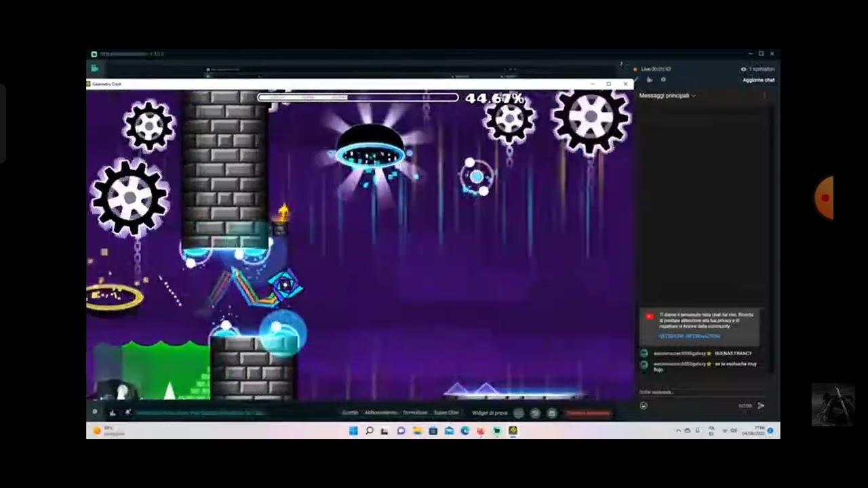Open Mail app on taskbar
The image size is (868, 488).
(x=449, y=431)
